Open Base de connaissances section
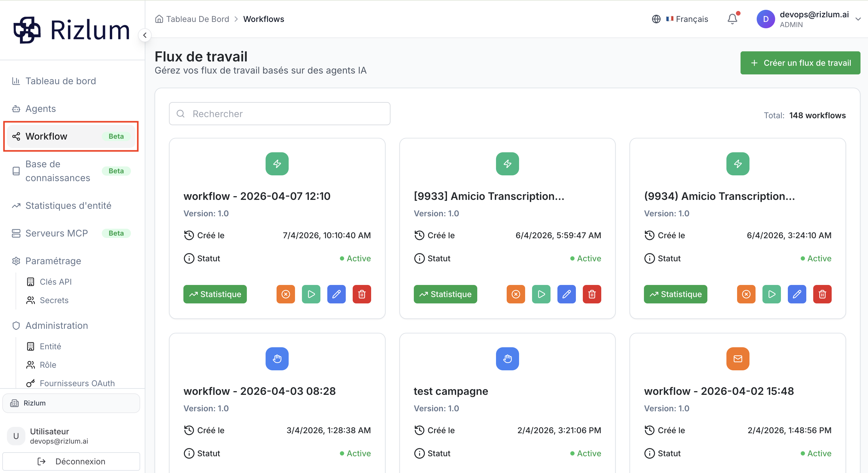The height and width of the screenshot is (473, 868). [x=71, y=171]
